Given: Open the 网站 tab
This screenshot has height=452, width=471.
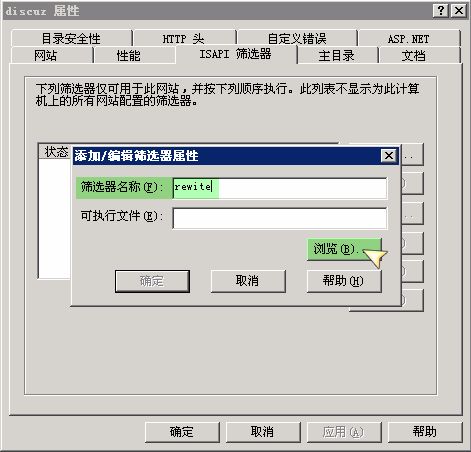Looking at the screenshot, I should tap(46, 55).
